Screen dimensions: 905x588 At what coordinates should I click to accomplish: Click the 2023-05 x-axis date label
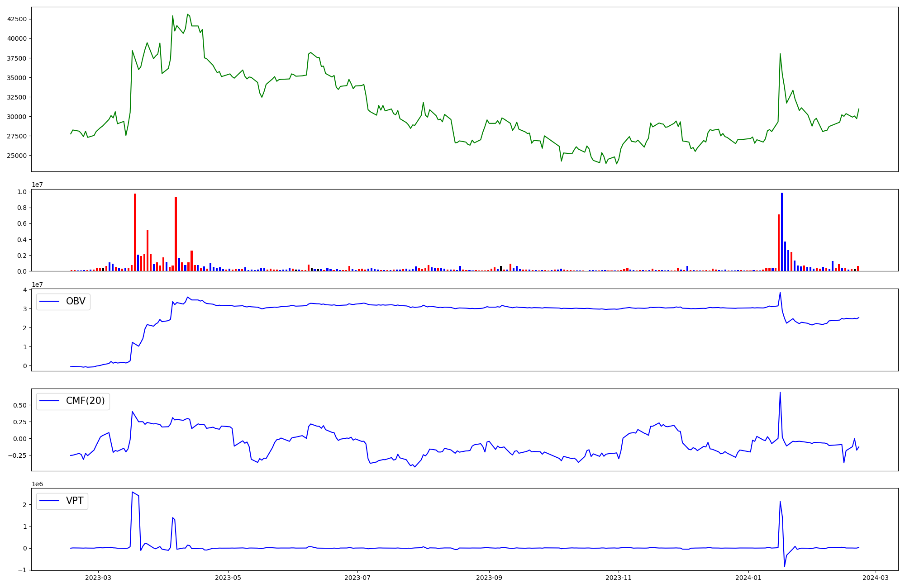pos(228,578)
